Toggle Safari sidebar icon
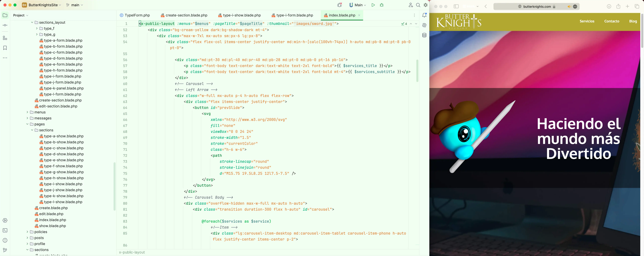644x256 pixels. pos(456,6)
